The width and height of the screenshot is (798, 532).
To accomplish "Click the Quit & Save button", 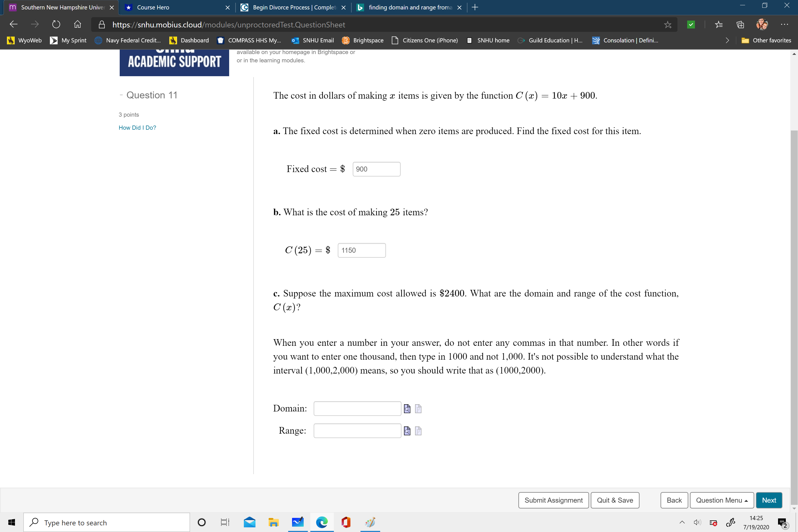I will tap(615, 499).
